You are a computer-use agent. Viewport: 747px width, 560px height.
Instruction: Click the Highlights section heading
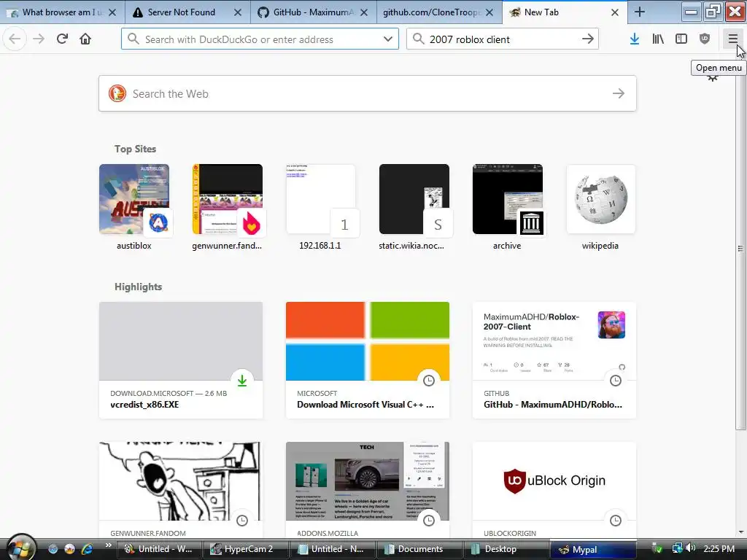[x=138, y=287]
